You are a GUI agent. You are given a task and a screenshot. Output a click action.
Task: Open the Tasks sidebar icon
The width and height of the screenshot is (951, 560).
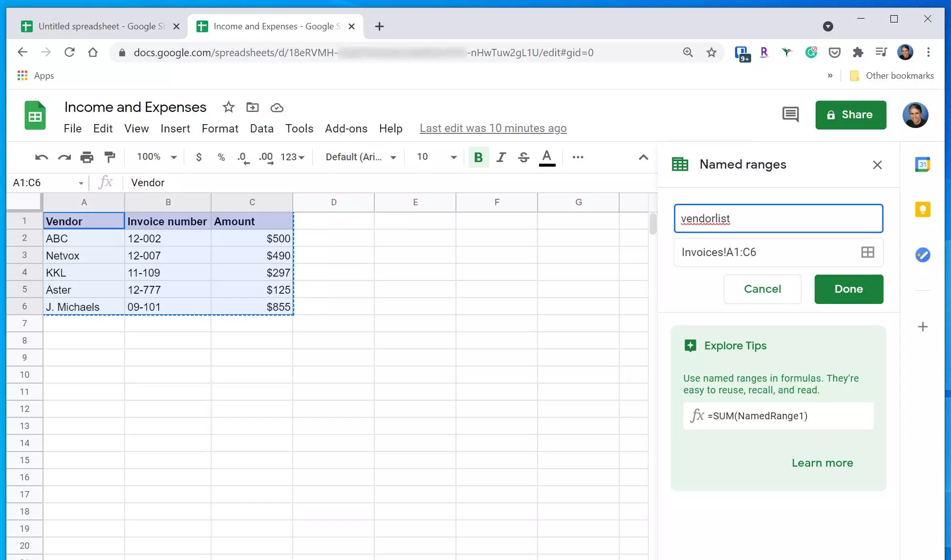coord(922,255)
